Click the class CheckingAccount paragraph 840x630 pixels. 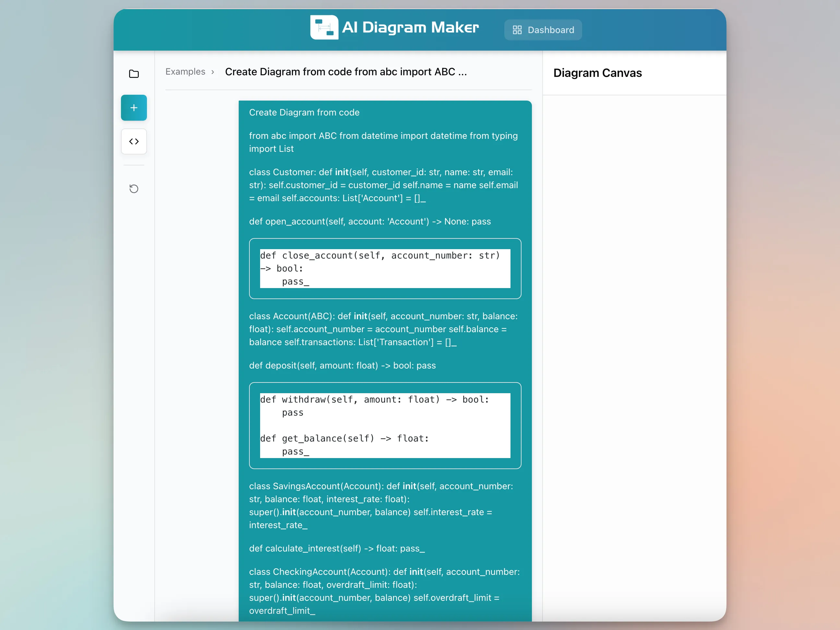pyautogui.click(x=384, y=591)
